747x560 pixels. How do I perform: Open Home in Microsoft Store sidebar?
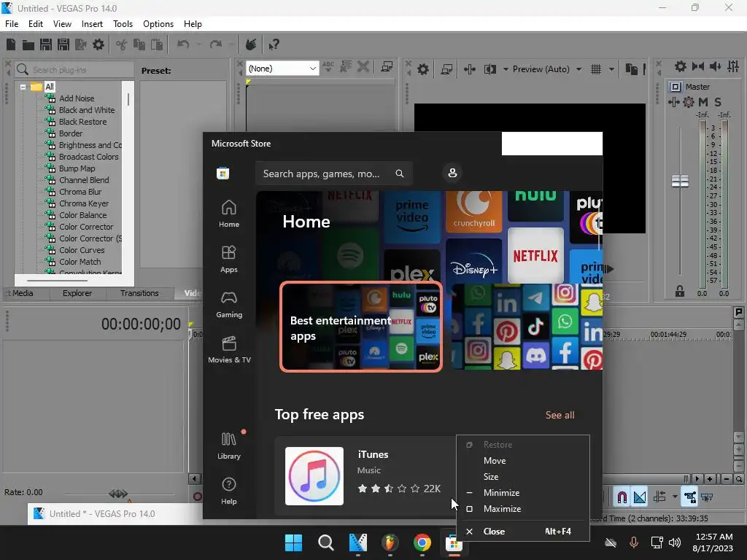[x=228, y=214]
